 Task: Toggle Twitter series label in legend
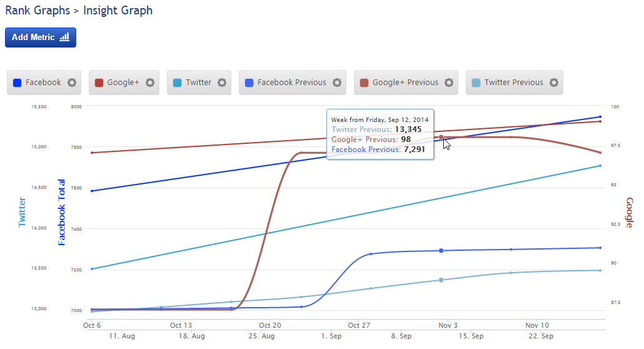click(198, 83)
